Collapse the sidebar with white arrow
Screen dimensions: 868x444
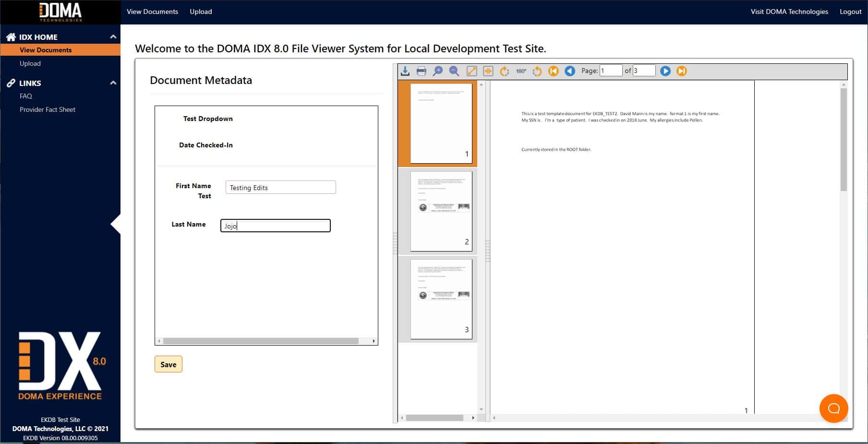pos(116,224)
